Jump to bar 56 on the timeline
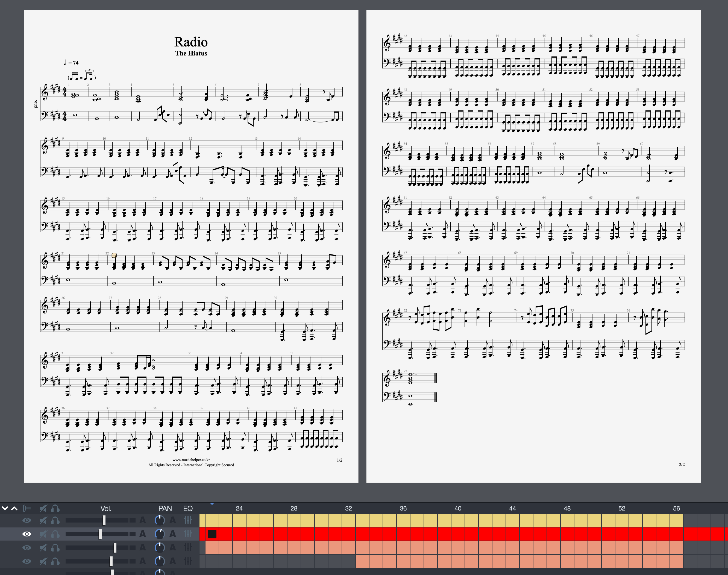 pyautogui.click(x=676, y=508)
